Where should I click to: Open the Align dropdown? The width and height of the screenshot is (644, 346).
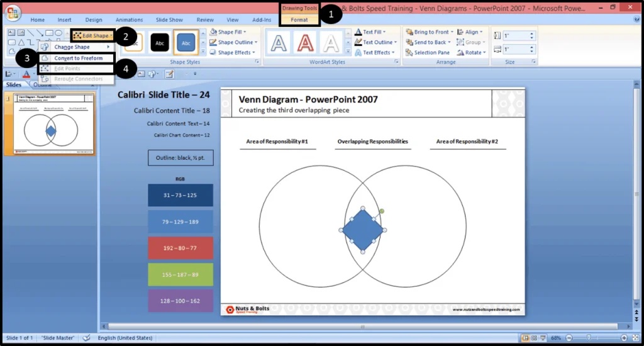(x=470, y=32)
